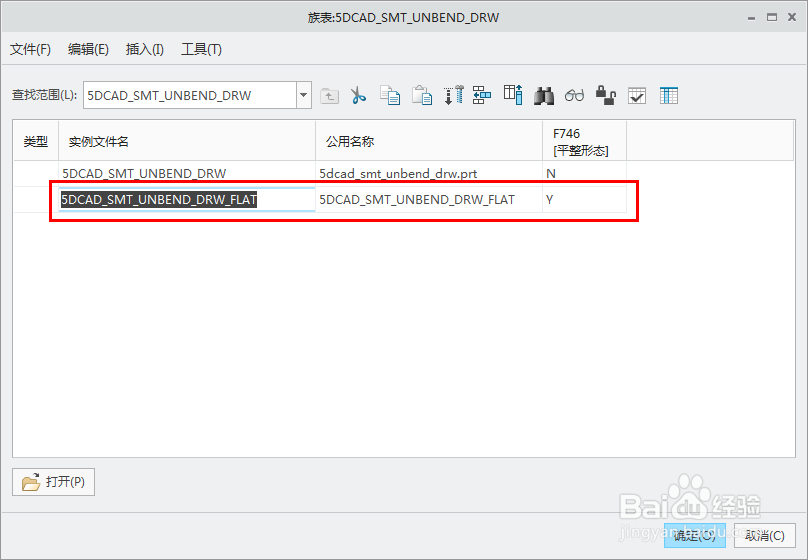
Task: Click the go up one level folder icon
Action: tap(329, 96)
